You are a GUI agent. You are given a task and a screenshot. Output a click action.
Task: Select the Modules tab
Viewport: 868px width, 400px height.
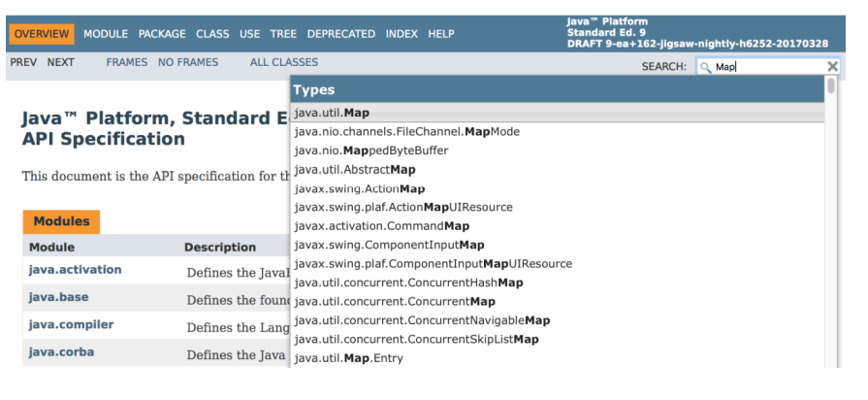pos(61,221)
